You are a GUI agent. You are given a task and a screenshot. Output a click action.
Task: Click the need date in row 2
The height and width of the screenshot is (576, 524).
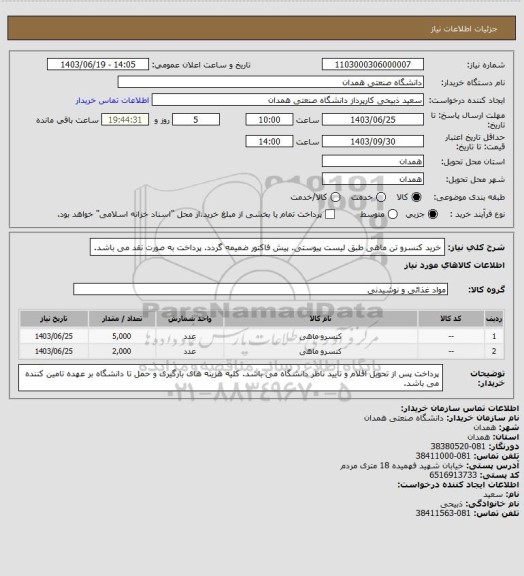(54, 351)
